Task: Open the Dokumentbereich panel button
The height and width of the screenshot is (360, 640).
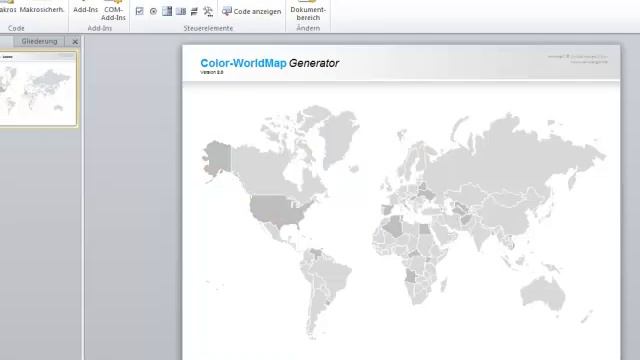Action: click(x=308, y=11)
